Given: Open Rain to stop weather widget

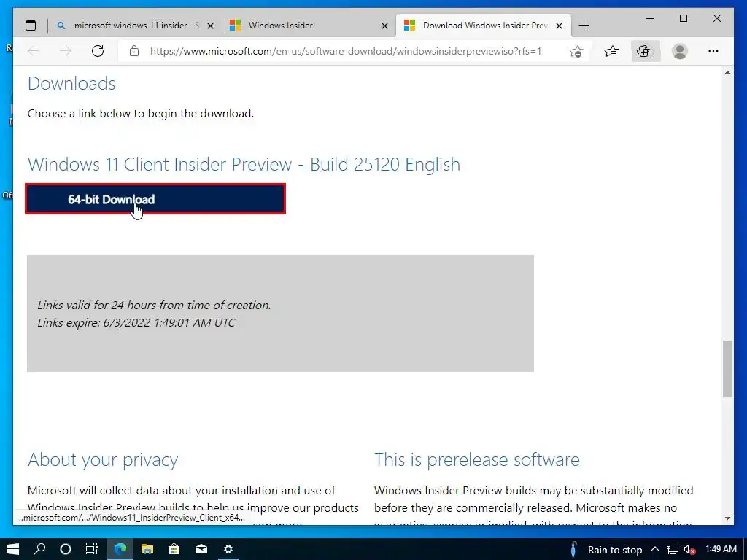Looking at the screenshot, I should click(605, 550).
